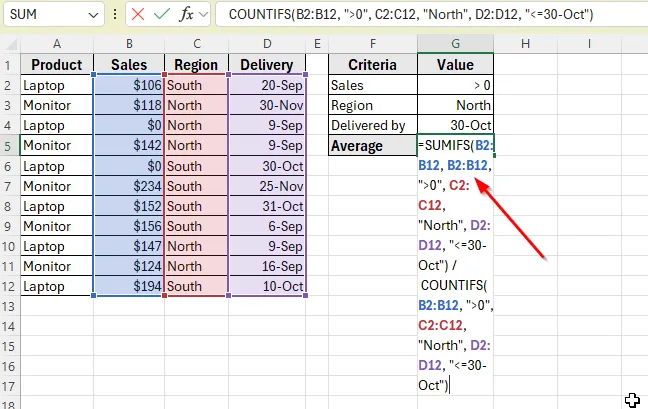Select all cells with corner triangle
This screenshot has height=409, width=648.
11,43
